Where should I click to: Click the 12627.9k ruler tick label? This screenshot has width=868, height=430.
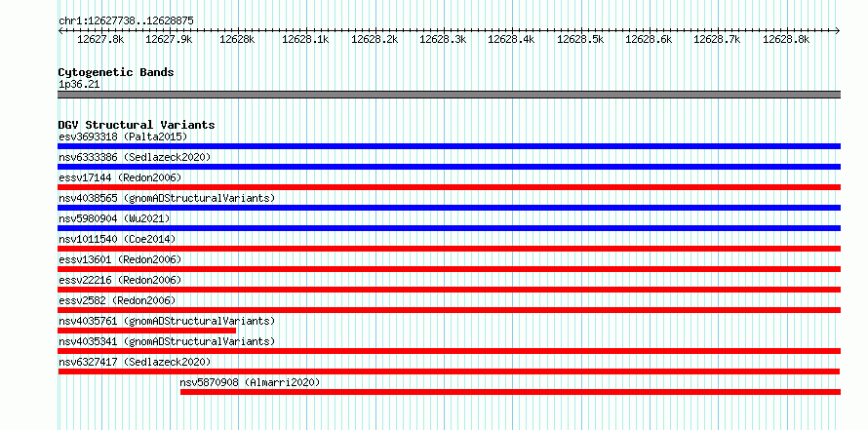(x=169, y=40)
